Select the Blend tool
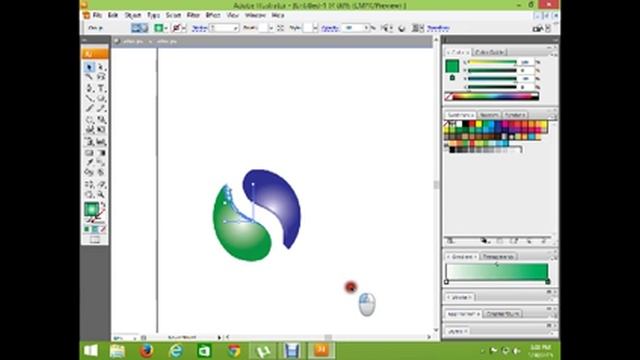Image resolution: width=640 pixels, height=360 pixels. click(101, 162)
